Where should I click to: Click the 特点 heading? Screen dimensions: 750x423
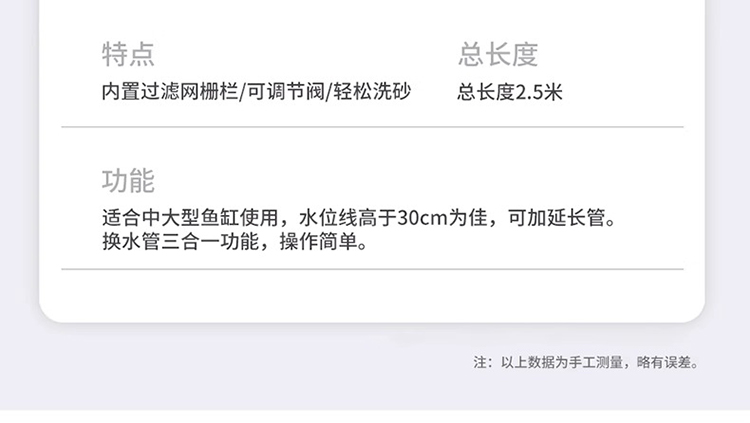tap(128, 54)
